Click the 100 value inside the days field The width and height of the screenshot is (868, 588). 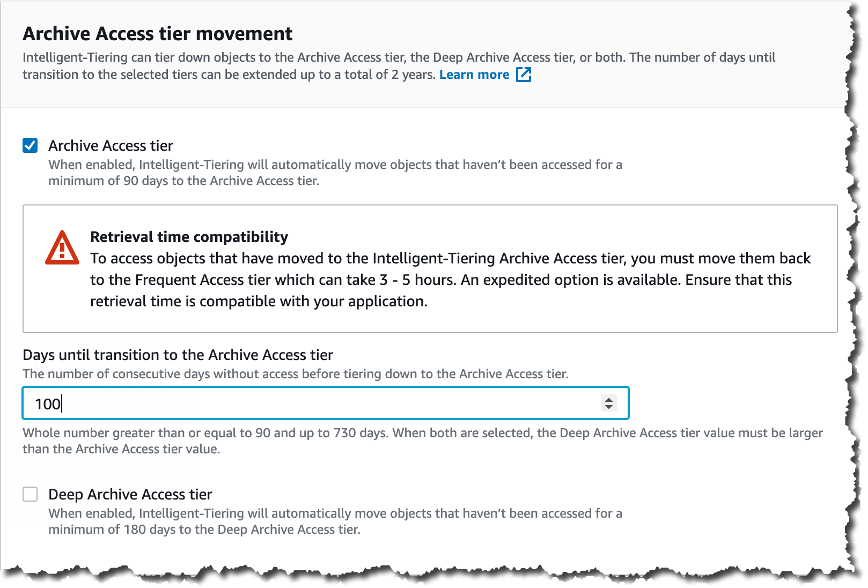48,403
